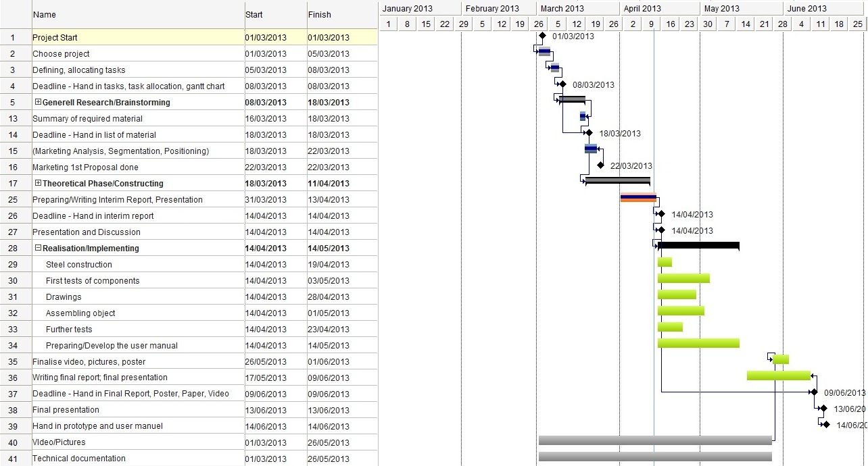Click the orange Interim Report task bar
Image resolution: width=868 pixels, height=466 pixels.
[638, 198]
